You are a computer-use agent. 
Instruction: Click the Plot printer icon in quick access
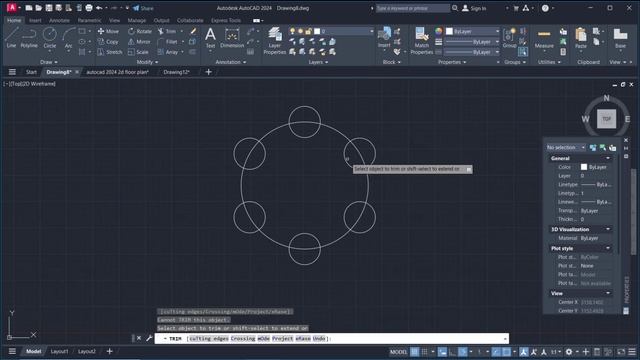[89, 8]
